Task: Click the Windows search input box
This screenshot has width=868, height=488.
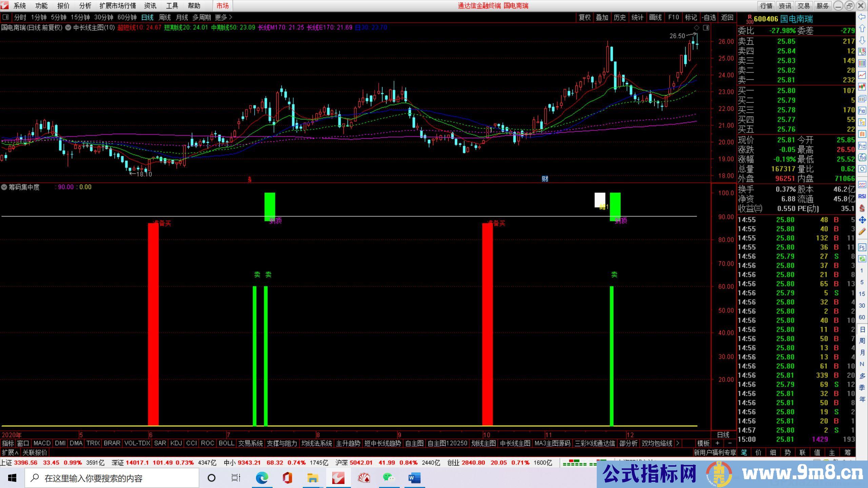Action: tap(112, 478)
